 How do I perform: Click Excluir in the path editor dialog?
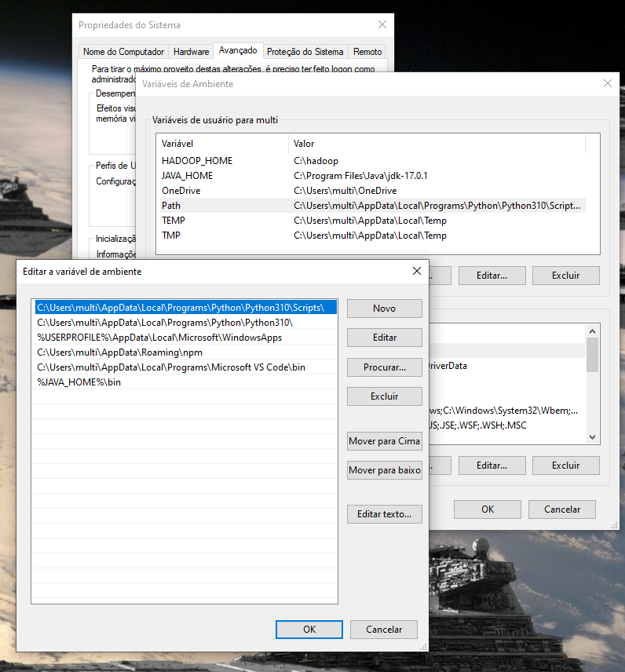pos(385,396)
